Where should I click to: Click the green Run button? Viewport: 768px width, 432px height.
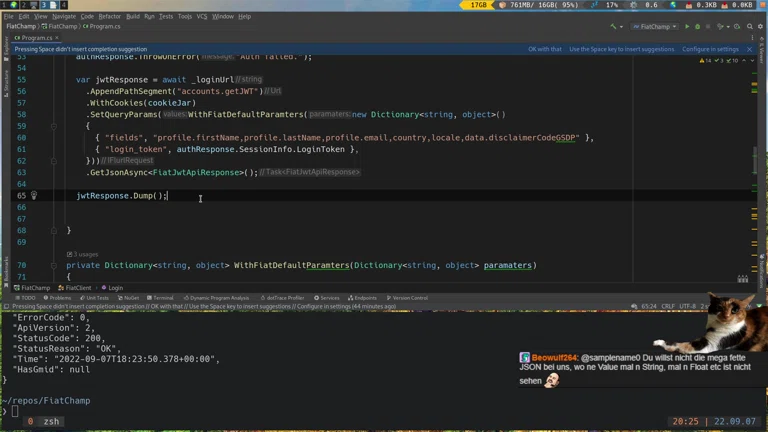coord(686,27)
